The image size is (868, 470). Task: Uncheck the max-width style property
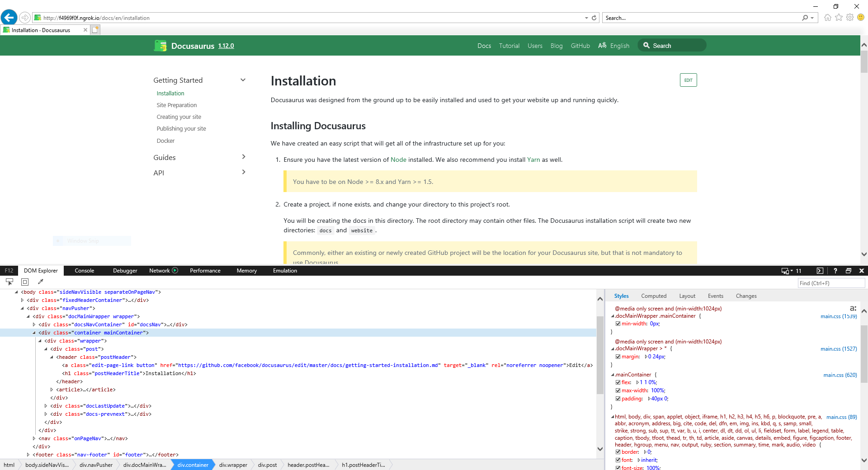pyautogui.click(x=618, y=390)
